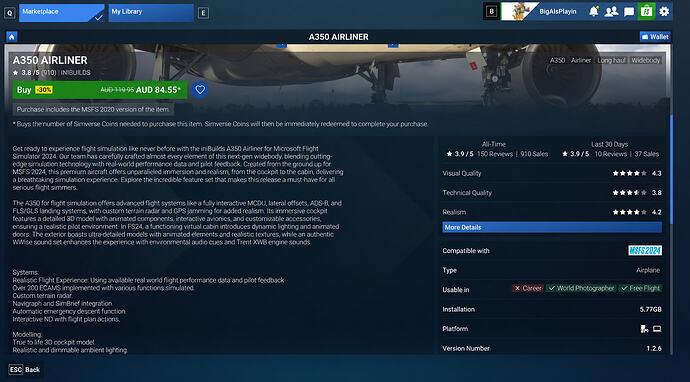This screenshot has width=690, height=382.
Task: Click the PC platform icon
Action: click(657, 329)
